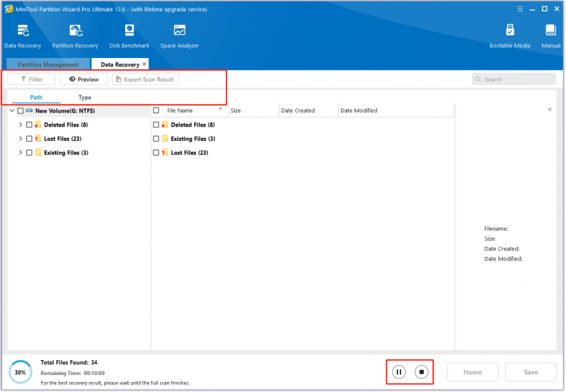This screenshot has width=566, height=392.
Task: Click Remaining Time: 00:10:00 text
Action: click(x=73, y=373)
